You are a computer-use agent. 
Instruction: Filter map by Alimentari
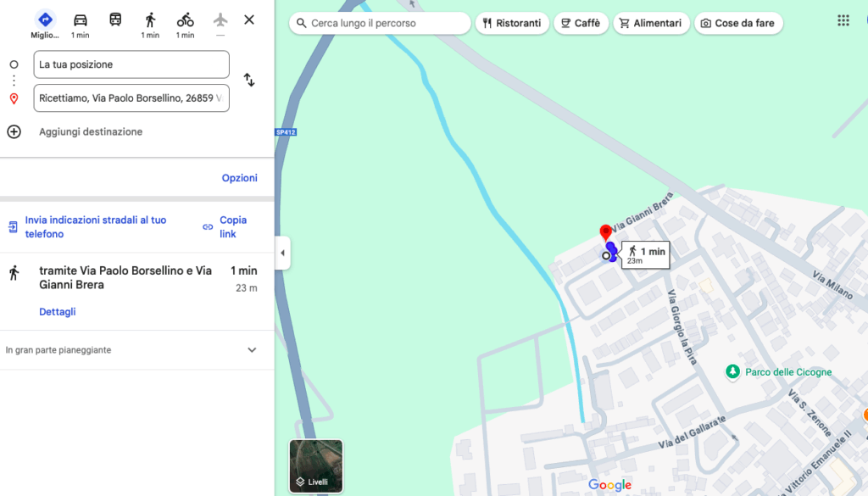(x=651, y=23)
